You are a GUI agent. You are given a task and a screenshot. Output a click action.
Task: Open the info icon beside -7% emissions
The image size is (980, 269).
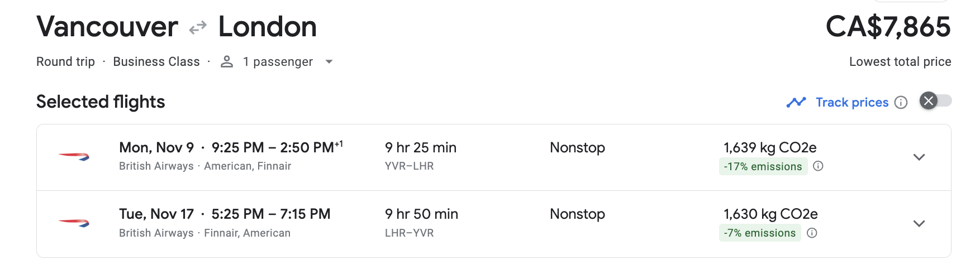click(x=812, y=233)
